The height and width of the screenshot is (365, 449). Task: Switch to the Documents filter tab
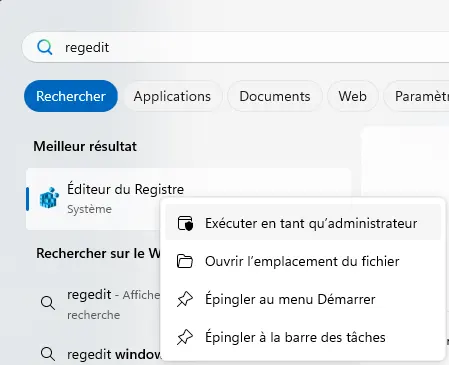click(275, 96)
